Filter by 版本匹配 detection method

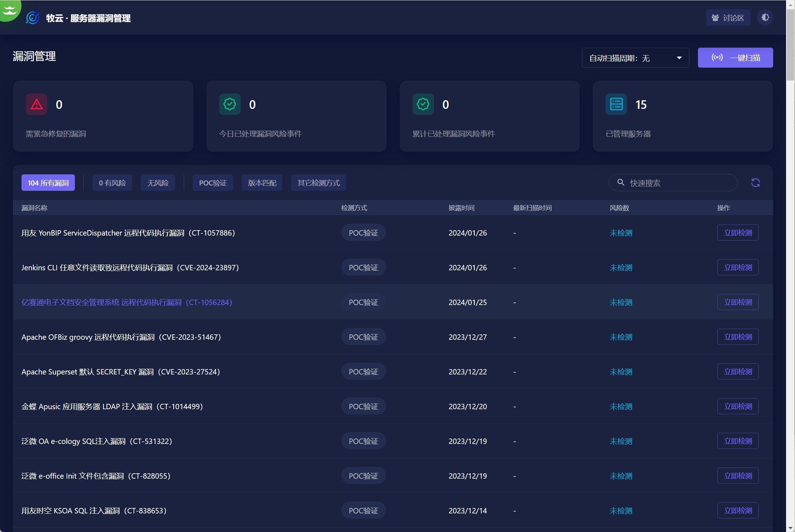coord(262,183)
